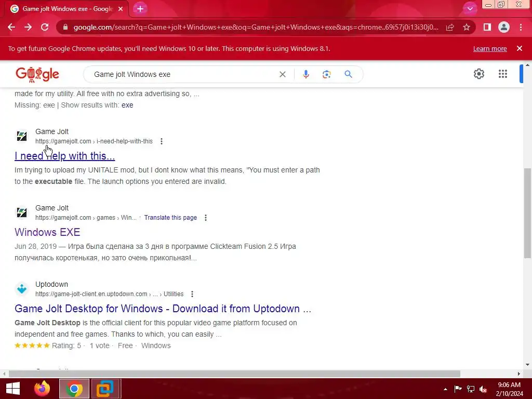View site information via lock icon
532x399 pixels.
point(65,27)
